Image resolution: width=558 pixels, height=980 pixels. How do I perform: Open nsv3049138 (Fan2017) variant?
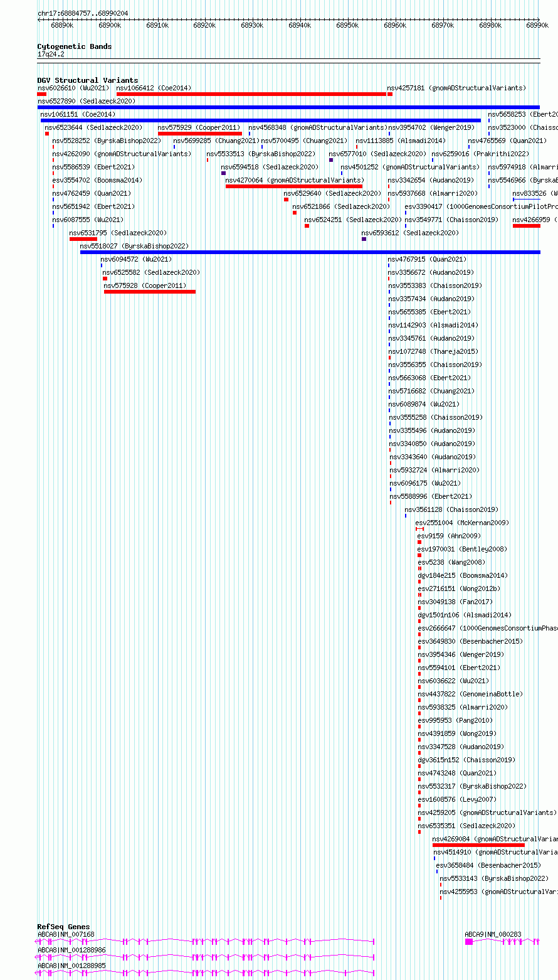coord(455,602)
